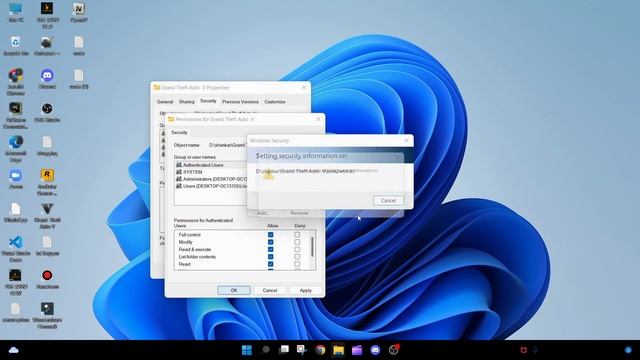
Task: Switch to Sharing tab in Properties window
Action: [x=187, y=102]
